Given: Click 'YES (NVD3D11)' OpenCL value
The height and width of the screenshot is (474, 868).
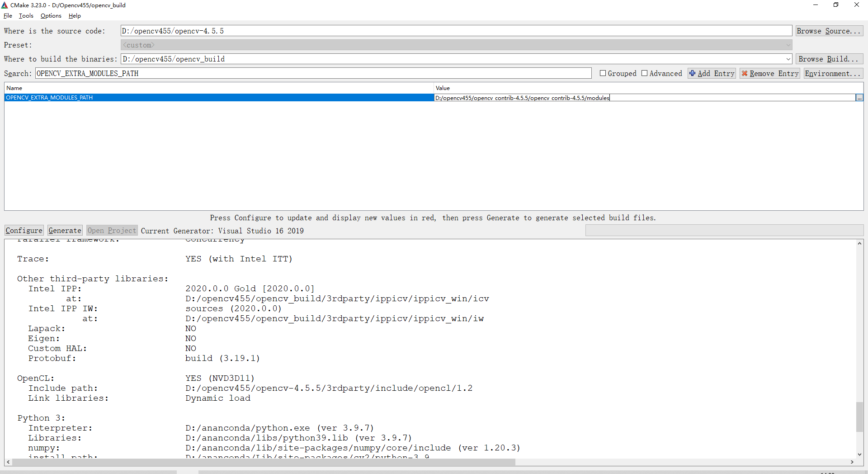Looking at the screenshot, I should tap(220, 378).
